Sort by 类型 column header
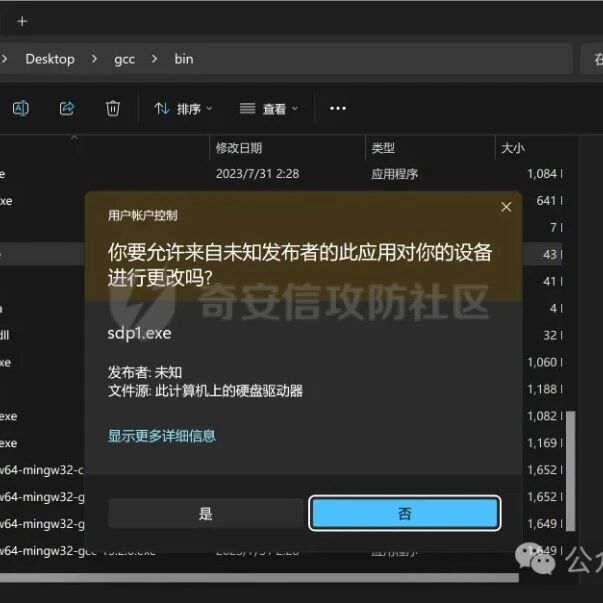The image size is (603, 603). (x=383, y=148)
